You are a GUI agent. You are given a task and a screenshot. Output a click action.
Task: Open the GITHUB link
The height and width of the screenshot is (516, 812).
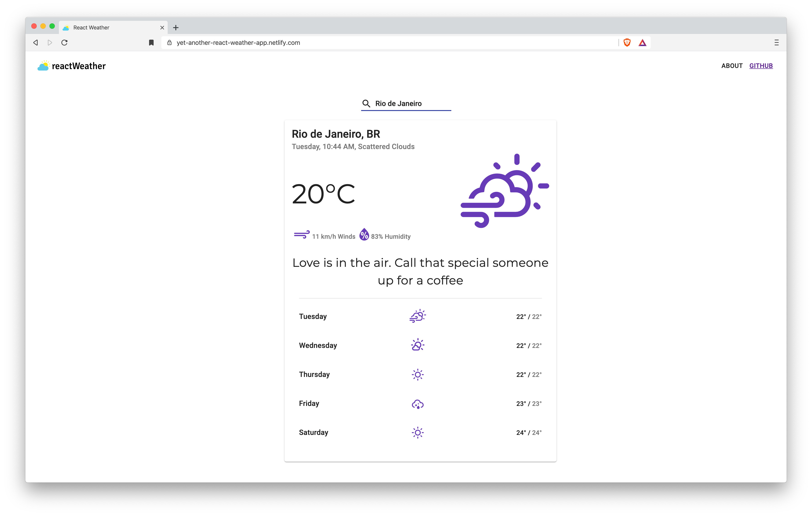[761, 66]
